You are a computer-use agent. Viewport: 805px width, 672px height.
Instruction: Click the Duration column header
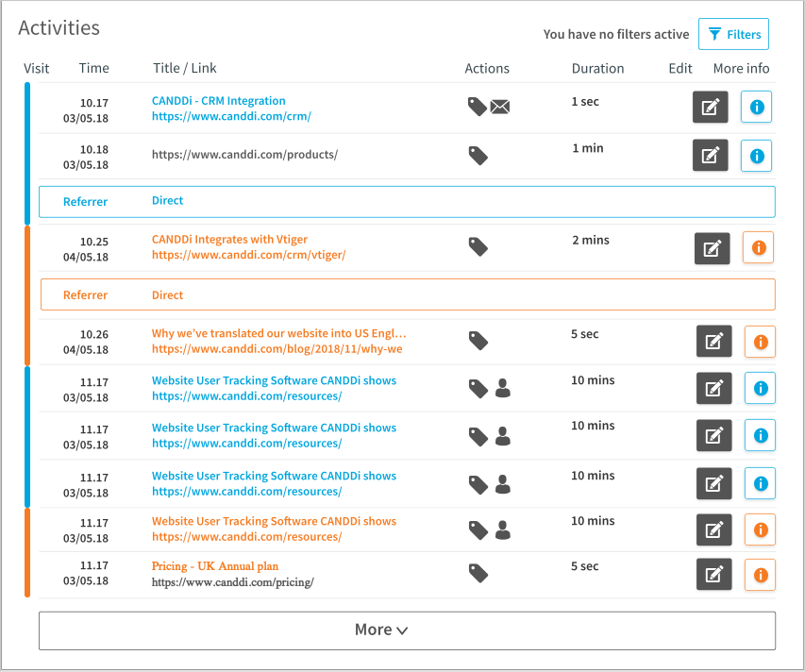[x=597, y=68]
